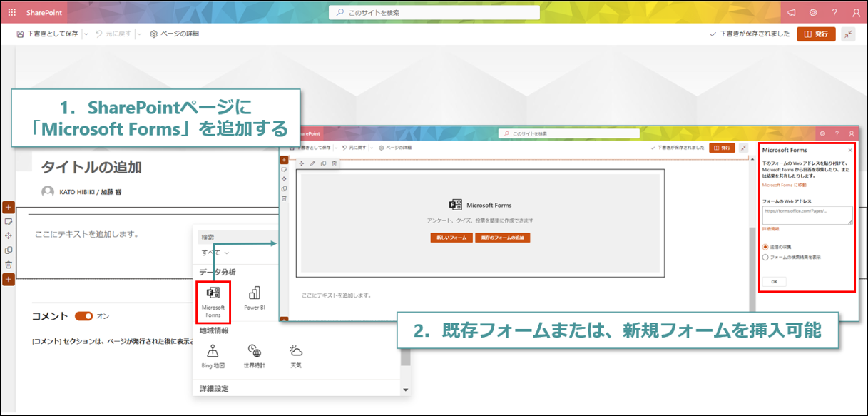Click the collapse arrows icon in the inset screenshot
868x416 pixels.
[x=744, y=148]
